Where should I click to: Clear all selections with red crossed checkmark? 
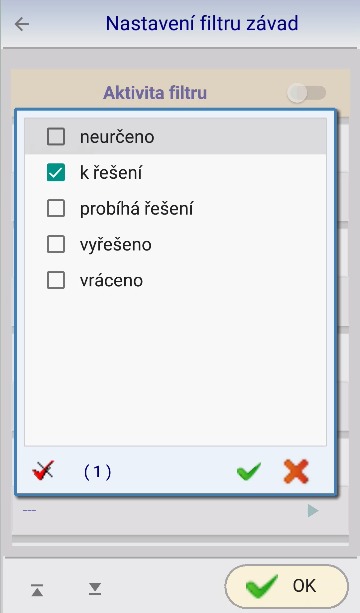point(43,471)
